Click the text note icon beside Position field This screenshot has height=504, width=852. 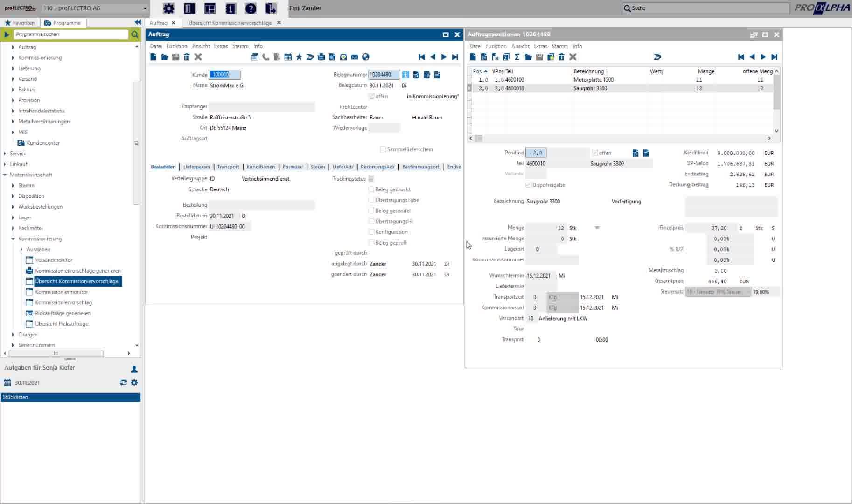click(x=646, y=153)
